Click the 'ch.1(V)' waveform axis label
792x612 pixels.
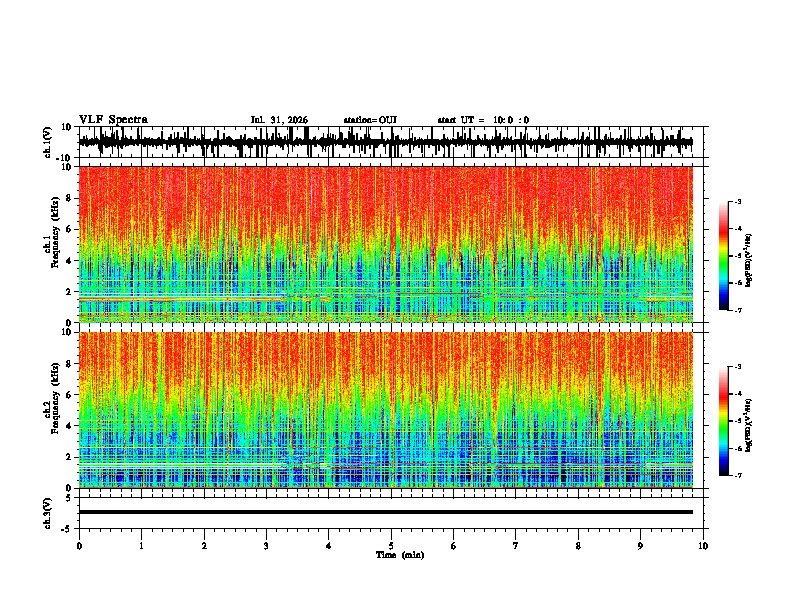(48, 142)
